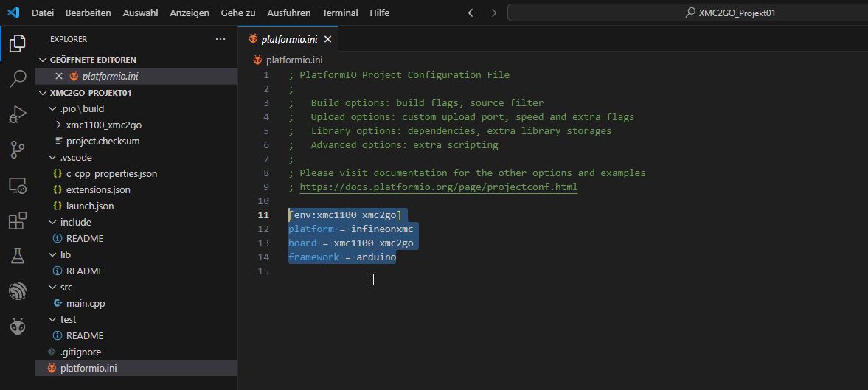Click the navigate back arrow

(x=473, y=13)
